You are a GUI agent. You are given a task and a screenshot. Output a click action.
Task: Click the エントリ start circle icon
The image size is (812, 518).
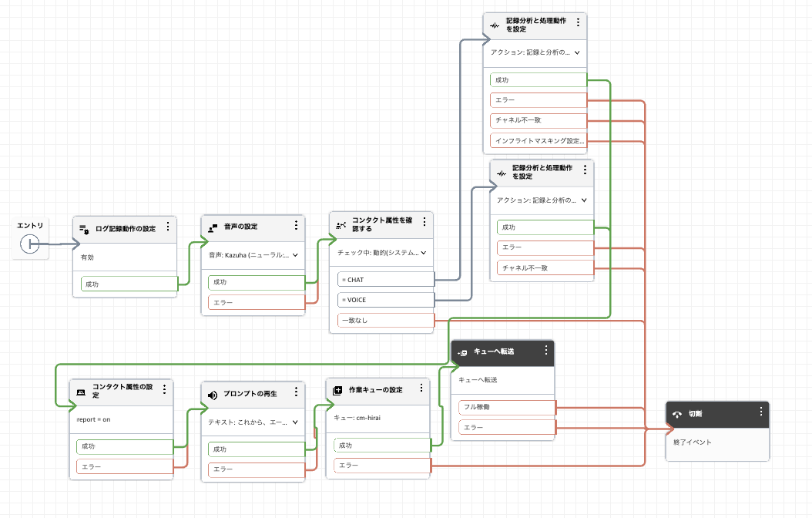[x=29, y=244]
